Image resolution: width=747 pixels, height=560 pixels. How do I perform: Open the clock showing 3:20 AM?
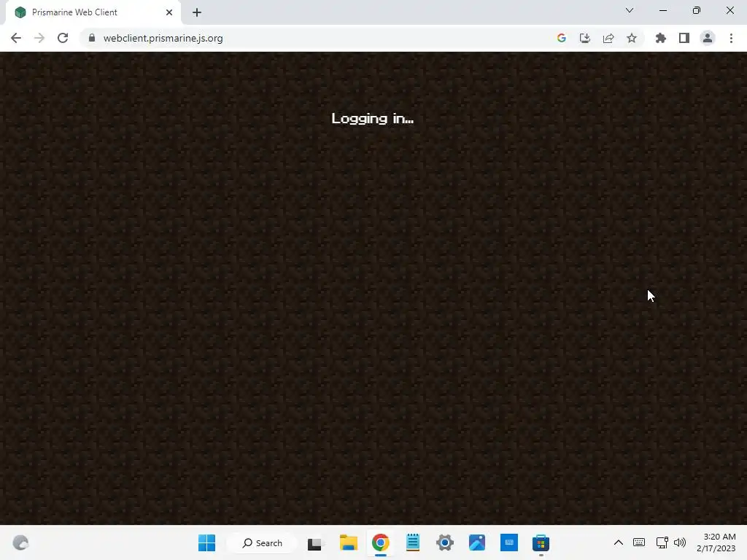tap(716, 542)
